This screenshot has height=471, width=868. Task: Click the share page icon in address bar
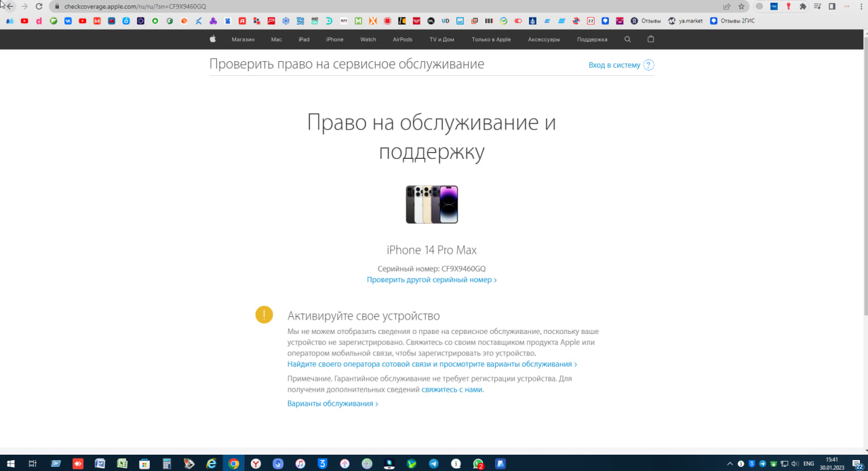pos(727,6)
